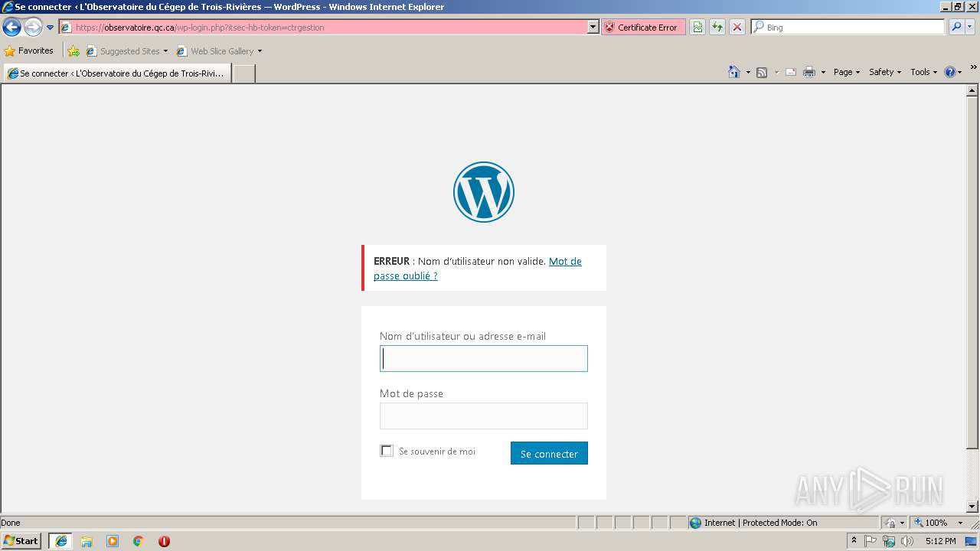
Task: Launch Chrome from the taskbar
Action: tap(139, 541)
